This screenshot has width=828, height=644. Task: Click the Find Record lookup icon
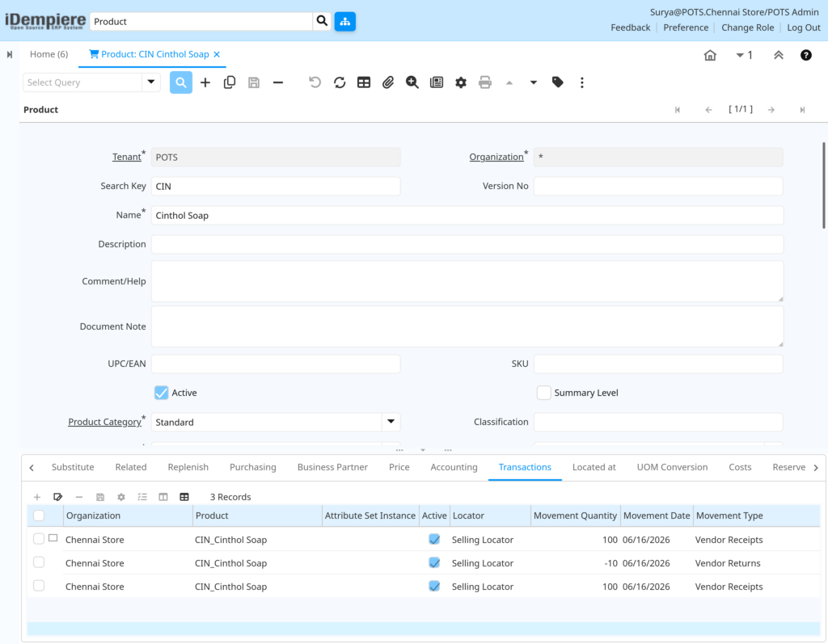click(180, 82)
